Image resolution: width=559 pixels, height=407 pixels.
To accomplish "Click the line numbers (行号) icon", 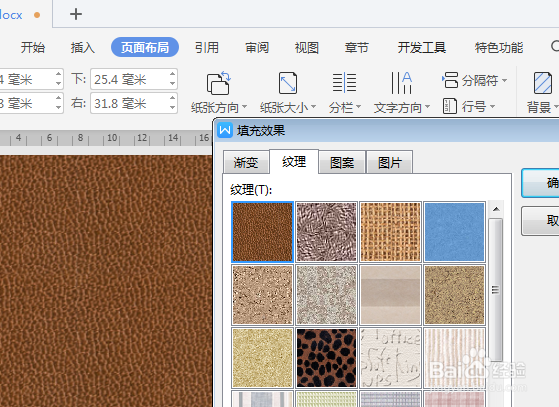I will (x=450, y=106).
